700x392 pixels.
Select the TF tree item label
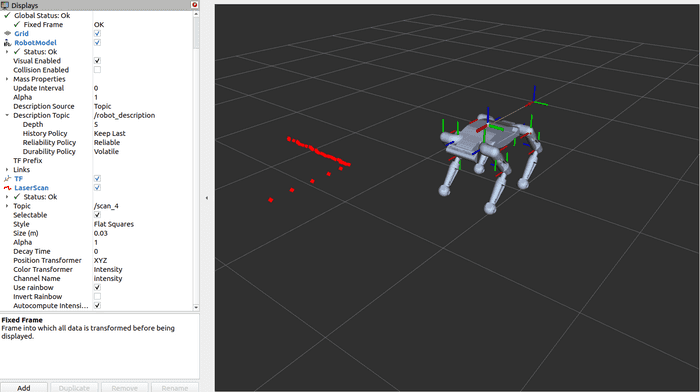(x=18, y=179)
